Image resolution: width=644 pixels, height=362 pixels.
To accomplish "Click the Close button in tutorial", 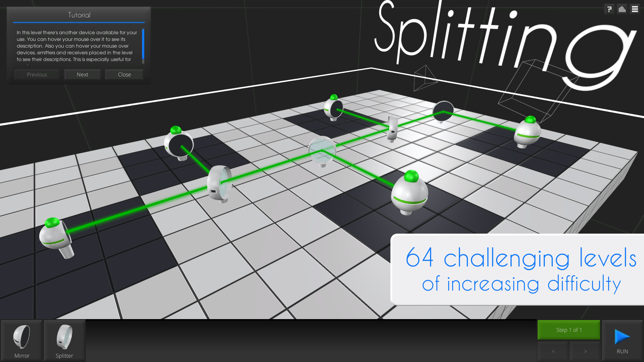I will (124, 74).
